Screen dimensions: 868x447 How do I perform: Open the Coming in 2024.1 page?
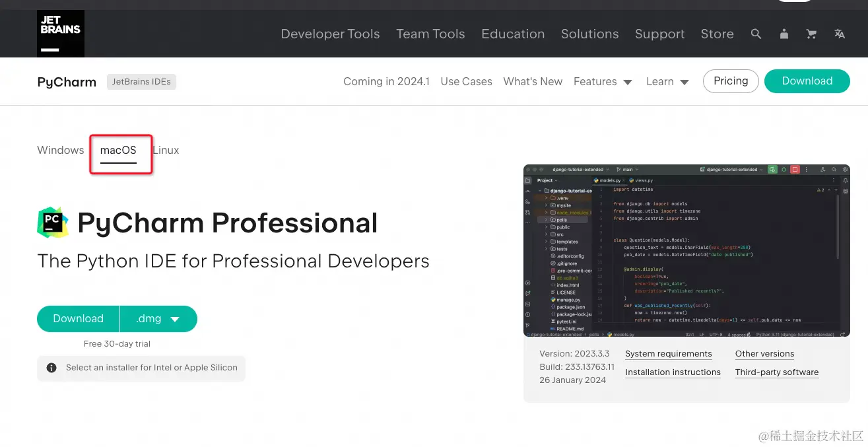click(x=386, y=81)
